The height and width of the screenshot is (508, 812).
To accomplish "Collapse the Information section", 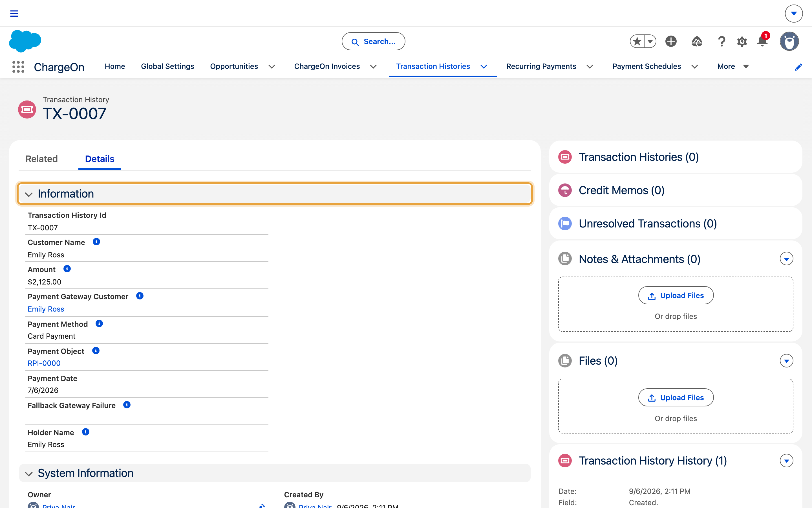I will pyautogui.click(x=275, y=194).
